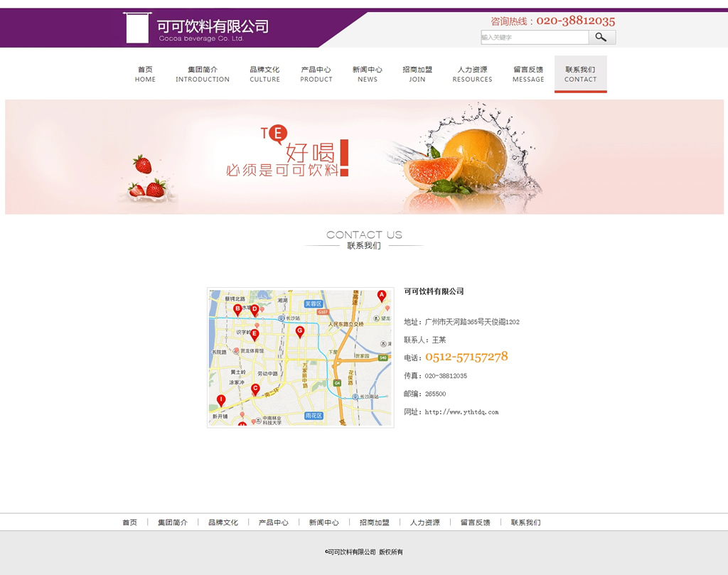Open the website link http://www.ythtdq.com
Screen dimensions: 728x575
(x=461, y=412)
